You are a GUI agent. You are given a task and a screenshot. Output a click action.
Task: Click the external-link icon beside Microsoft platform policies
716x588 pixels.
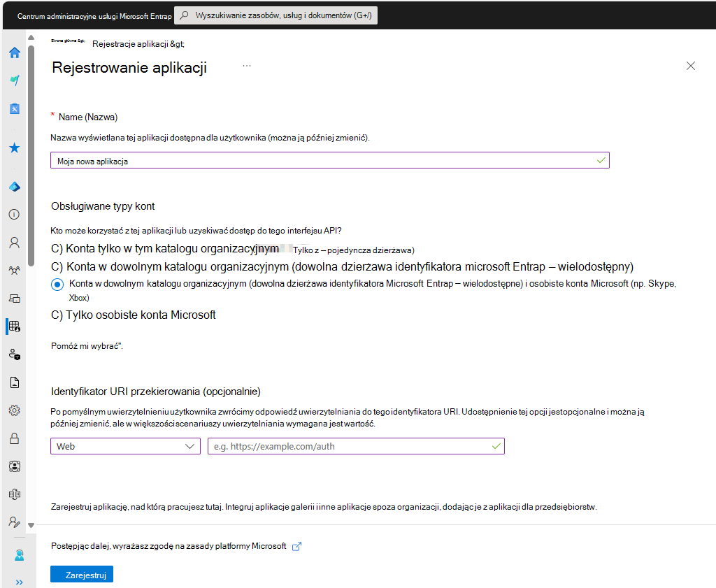pyautogui.click(x=296, y=547)
